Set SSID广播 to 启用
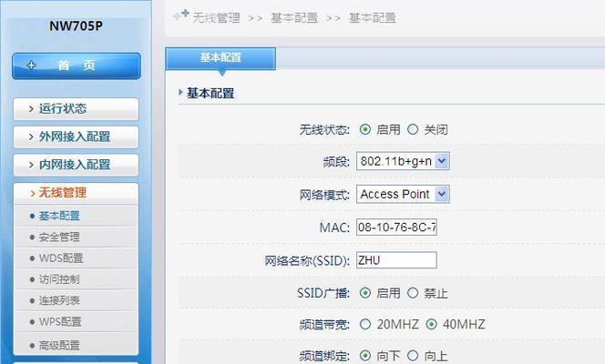The height and width of the screenshot is (364, 605). 365,293
